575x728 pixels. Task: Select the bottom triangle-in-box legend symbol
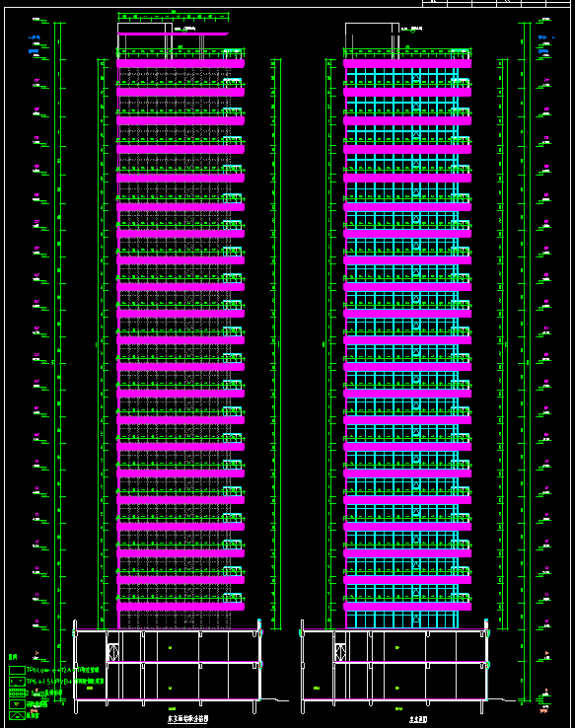point(17,715)
